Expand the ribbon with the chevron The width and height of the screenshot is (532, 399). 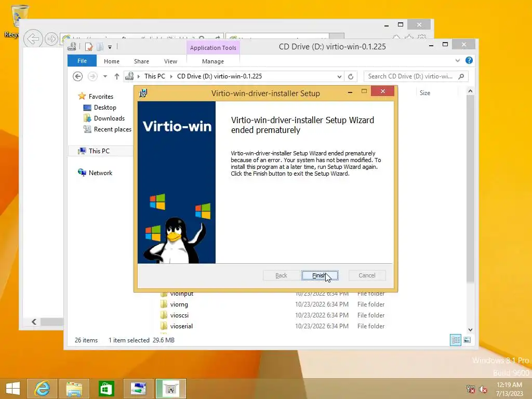click(458, 60)
